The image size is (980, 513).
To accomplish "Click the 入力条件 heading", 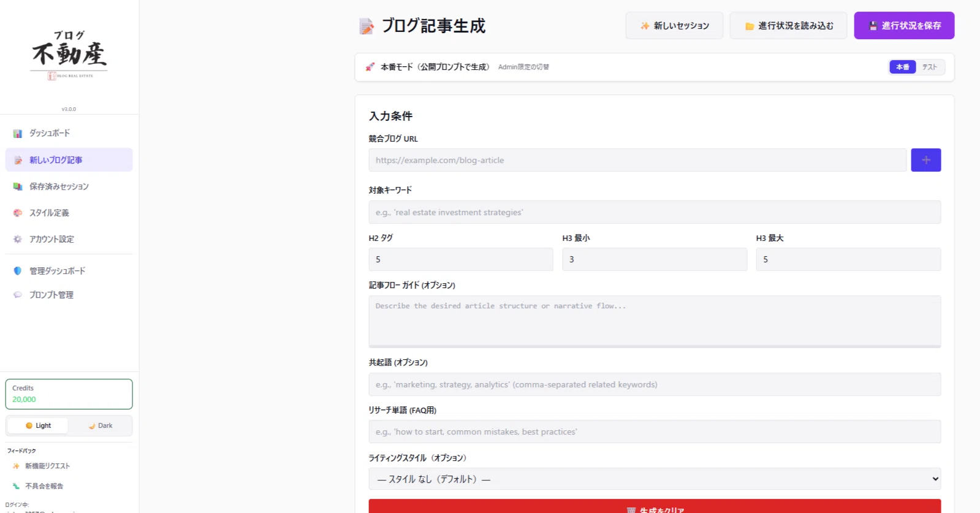I will point(390,116).
